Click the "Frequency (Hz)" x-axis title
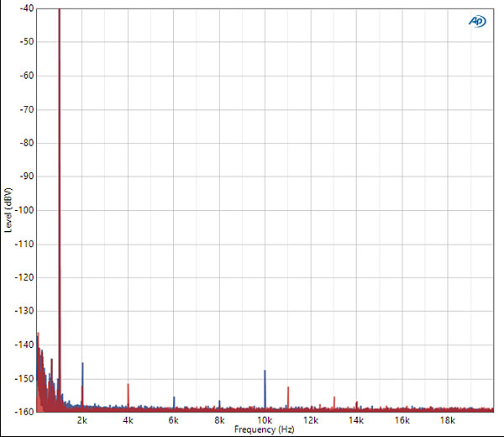The height and width of the screenshot is (437, 504). (x=264, y=429)
